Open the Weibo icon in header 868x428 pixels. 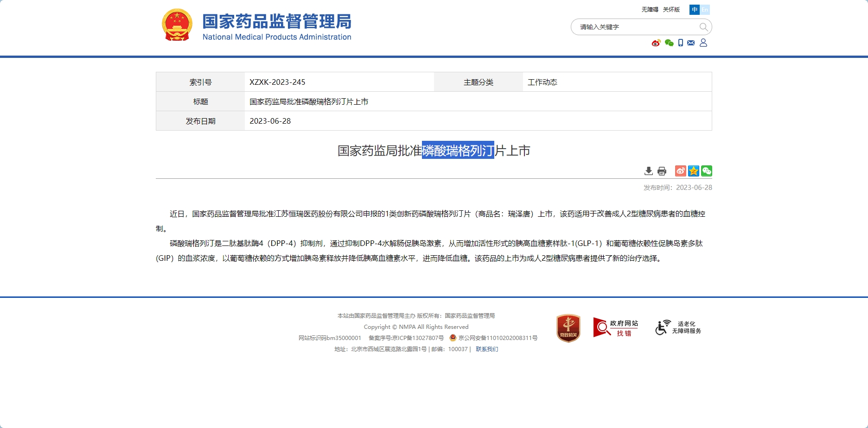[656, 43]
